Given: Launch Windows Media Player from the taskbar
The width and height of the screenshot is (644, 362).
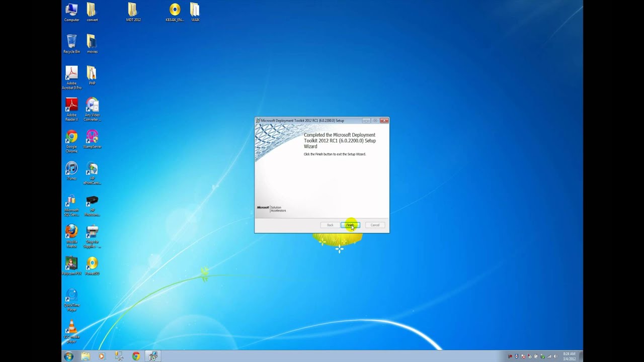Looking at the screenshot, I should click(x=102, y=356).
